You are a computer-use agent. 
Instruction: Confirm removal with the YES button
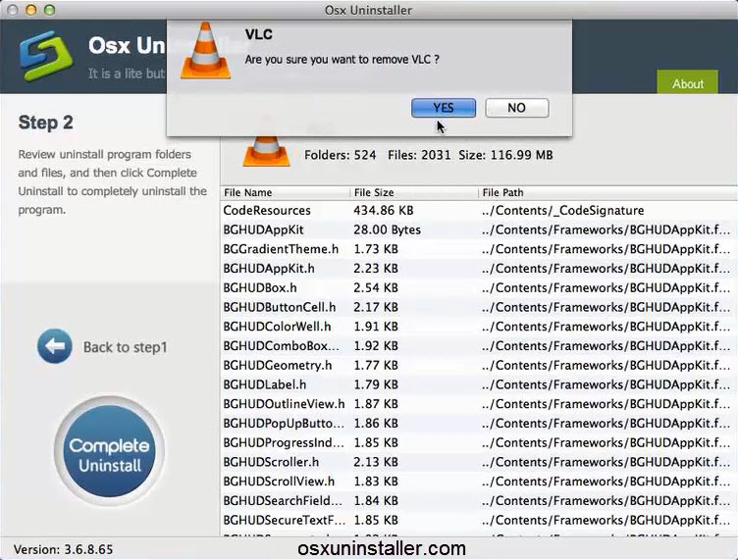[x=444, y=108]
